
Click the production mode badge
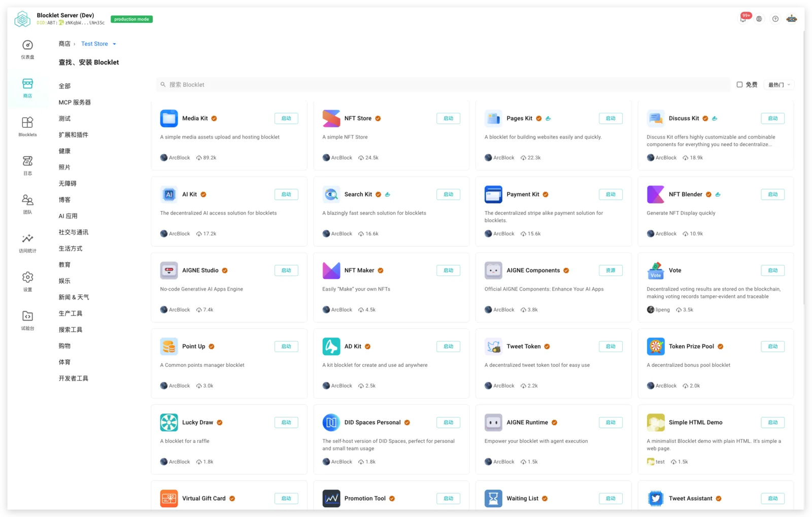pyautogui.click(x=131, y=19)
